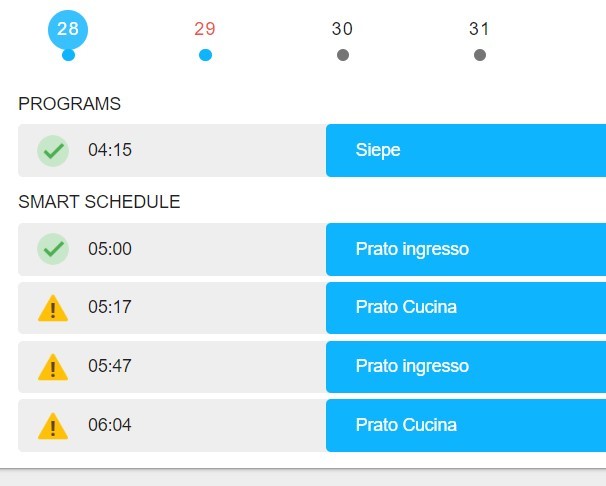Click the green checkmark for the 04:15 program
This screenshot has width=606, height=486.
coord(53,151)
